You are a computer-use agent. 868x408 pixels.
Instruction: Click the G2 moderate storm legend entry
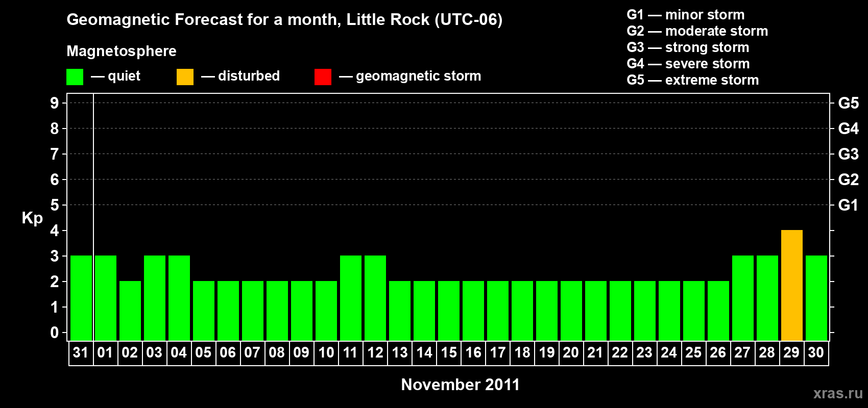(697, 31)
